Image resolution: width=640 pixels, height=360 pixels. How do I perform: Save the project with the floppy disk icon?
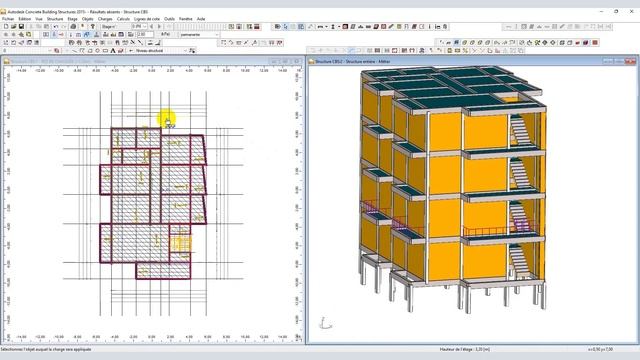coord(21,27)
